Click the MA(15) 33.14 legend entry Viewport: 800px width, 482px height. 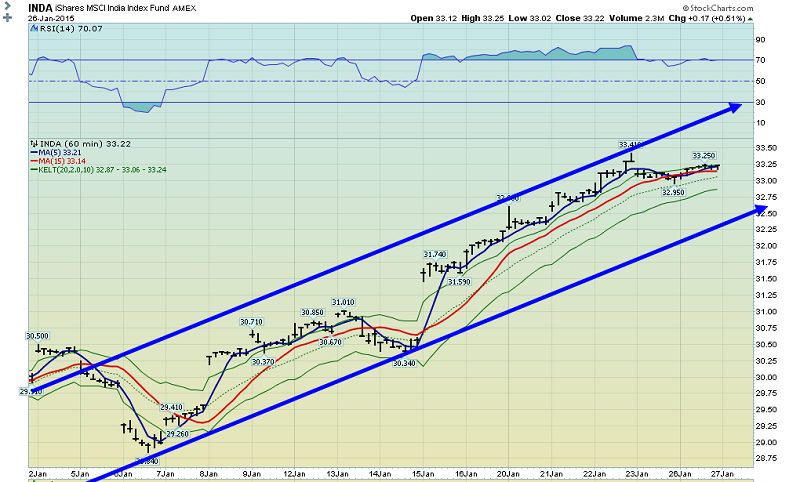[58, 161]
